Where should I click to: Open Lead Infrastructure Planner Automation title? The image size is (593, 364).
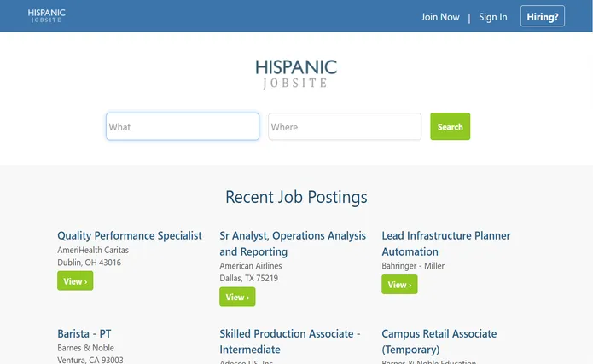pyautogui.click(x=446, y=244)
